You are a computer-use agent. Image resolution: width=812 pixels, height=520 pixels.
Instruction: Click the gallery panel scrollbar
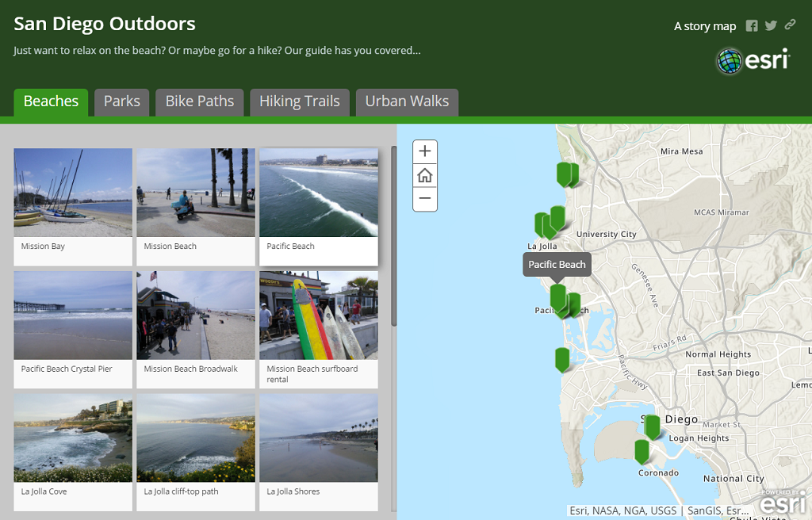tap(393, 236)
